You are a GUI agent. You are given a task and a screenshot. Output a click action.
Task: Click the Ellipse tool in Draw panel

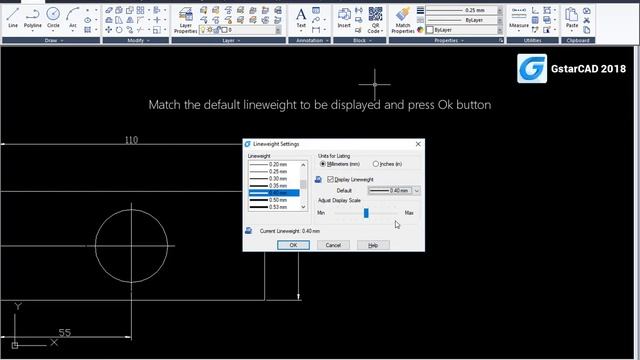tap(88, 20)
